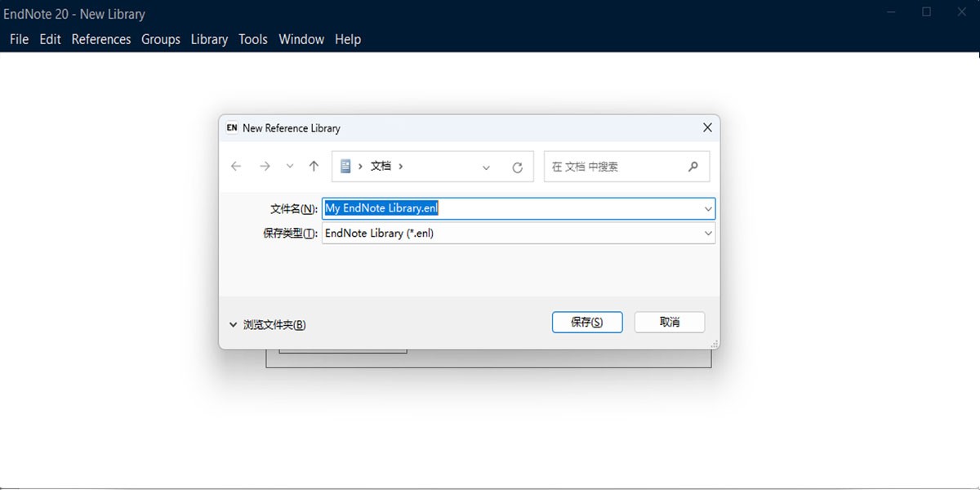This screenshot has height=490, width=980.
Task: Click the documents icon in the address bar
Action: point(345,166)
